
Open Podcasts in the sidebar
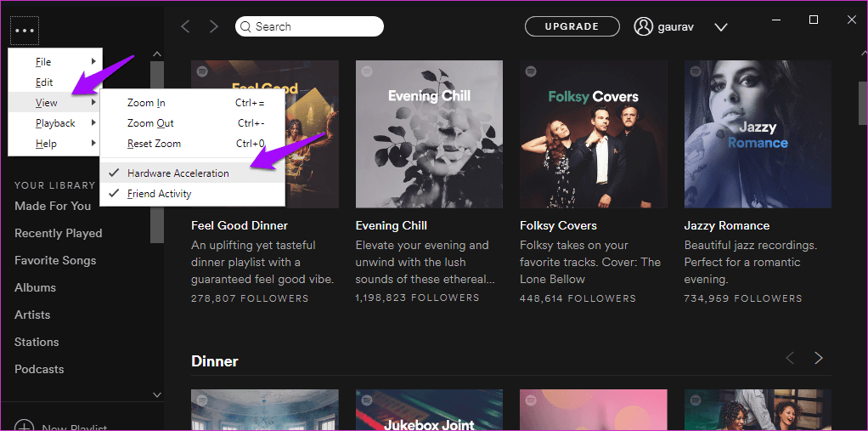(39, 369)
